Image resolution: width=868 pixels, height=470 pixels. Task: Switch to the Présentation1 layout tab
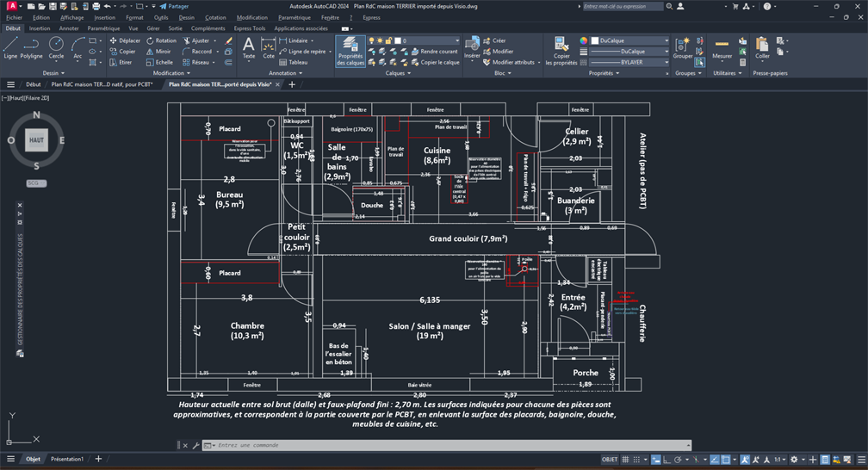click(67, 459)
